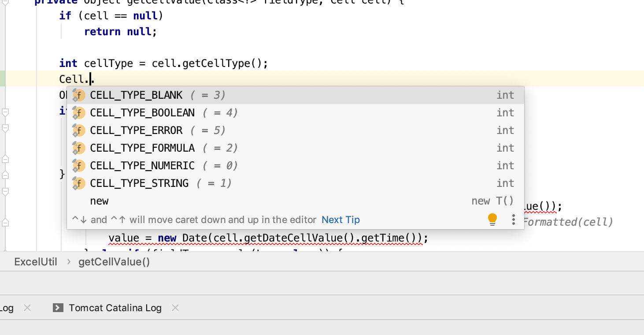Screen dimensions: 644x335
Task: Click field icon beside CELL_TYPE_BLANK
Action: point(78,95)
